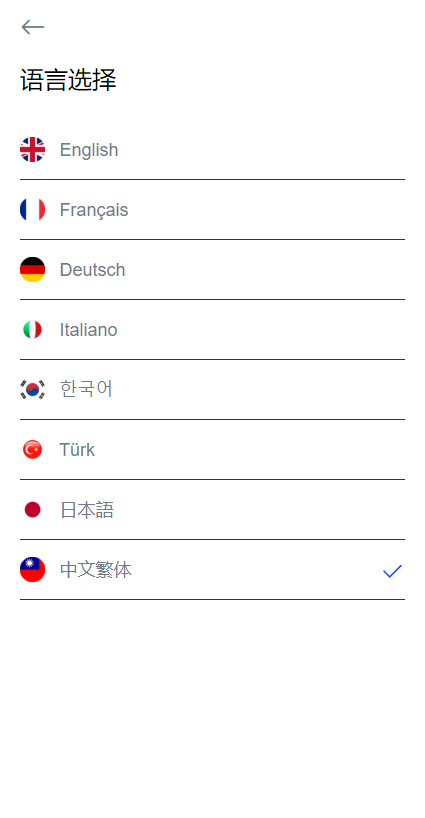Click the blue checkmark beside 中文繁体
Image resolution: width=425 pixels, height=818 pixels.
(x=392, y=571)
